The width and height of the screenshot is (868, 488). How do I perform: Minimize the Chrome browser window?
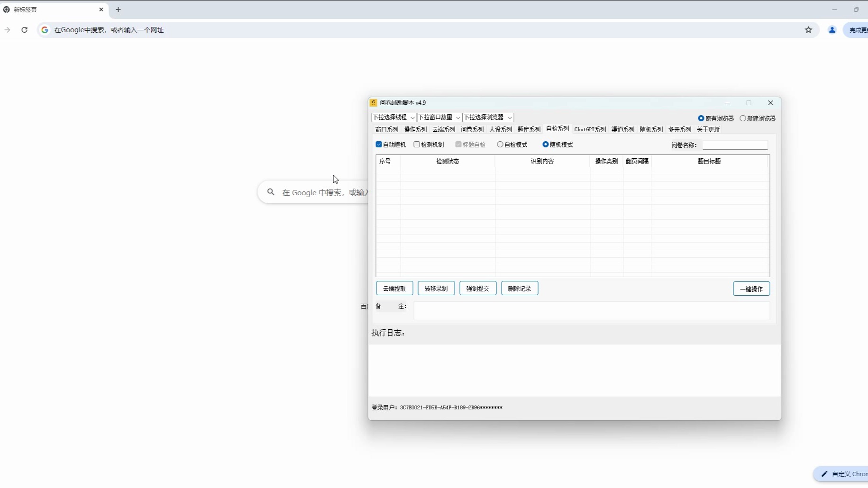click(834, 9)
